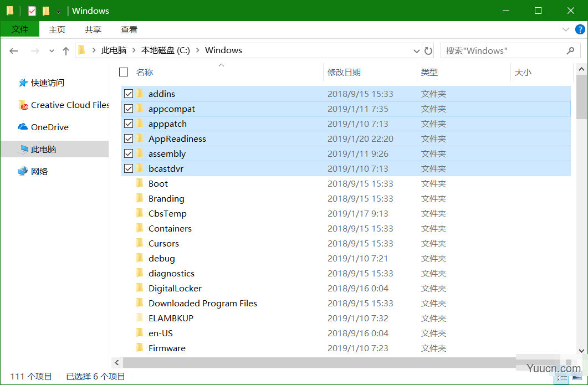Viewport: 588px width, 385px height.
Task: Uncheck the addins folder checkbox
Action: point(129,94)
